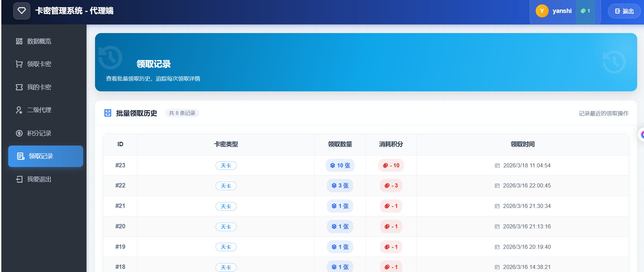644x272 pixels.
Task: Open the 数据概览 menu item
Action: point(46,41)
